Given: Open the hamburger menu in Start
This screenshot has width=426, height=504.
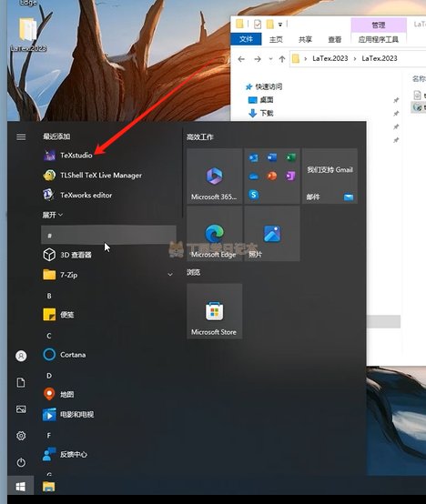Looking at the screenshot, I should point(21,137).
